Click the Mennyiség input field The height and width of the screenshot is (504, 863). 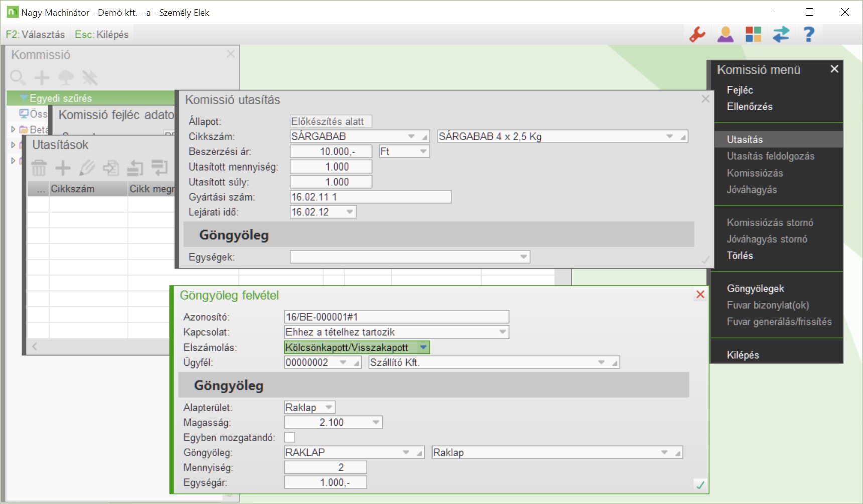tap(326, 467)
